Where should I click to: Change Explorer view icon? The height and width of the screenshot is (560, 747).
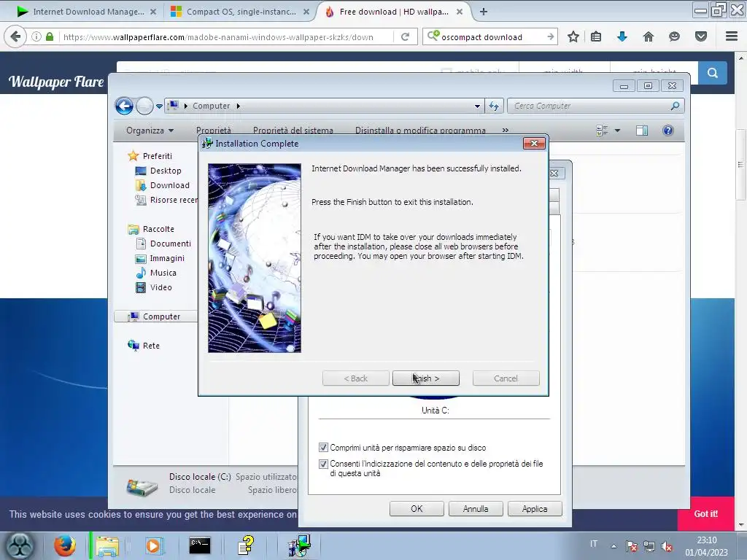pos(602,131)
